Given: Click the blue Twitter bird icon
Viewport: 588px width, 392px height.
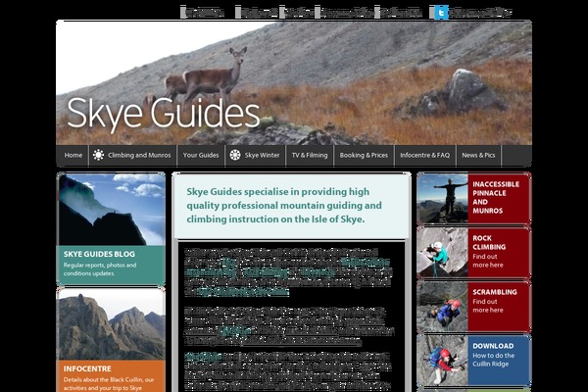Looking at the screenshot, I should 441,13.
